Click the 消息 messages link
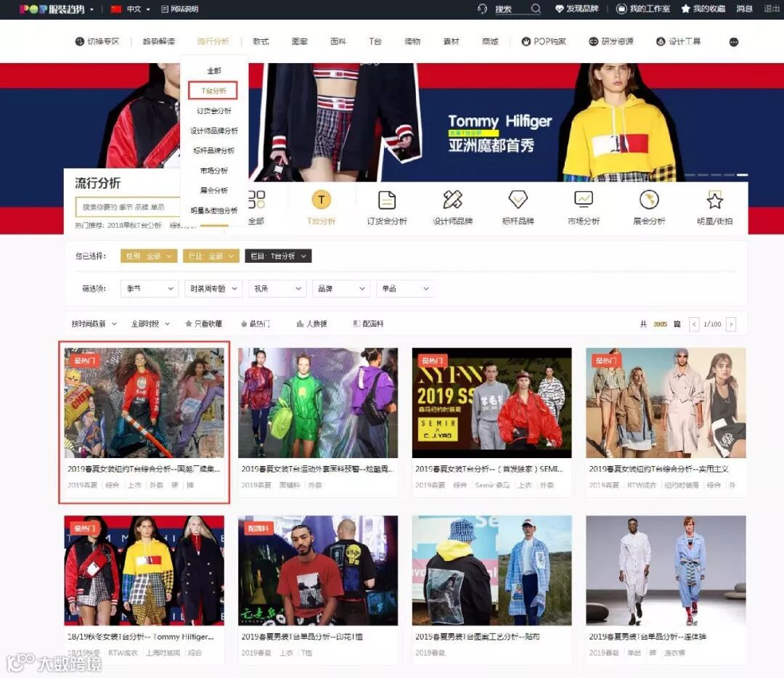 pos(745,9)
